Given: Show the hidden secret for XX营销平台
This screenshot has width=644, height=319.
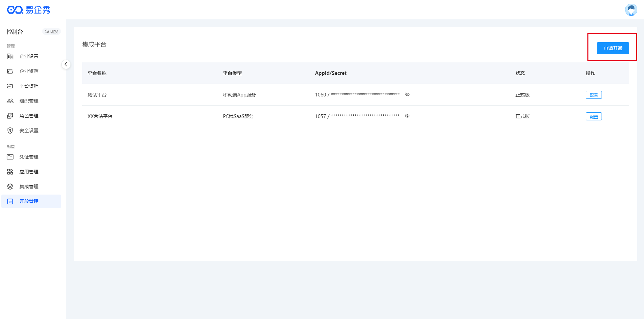Looking at the screenshot, I should pyautogui.click(x=407, y=116).
